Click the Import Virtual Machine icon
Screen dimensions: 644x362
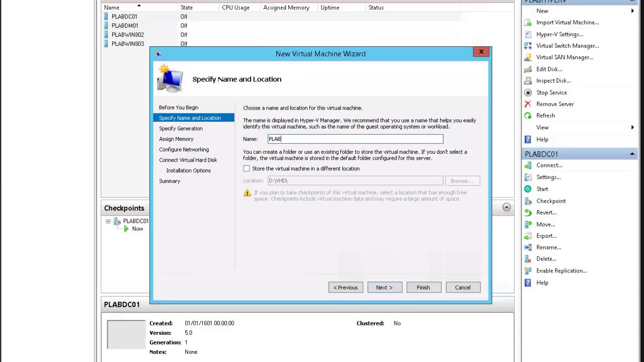point(528,23)
